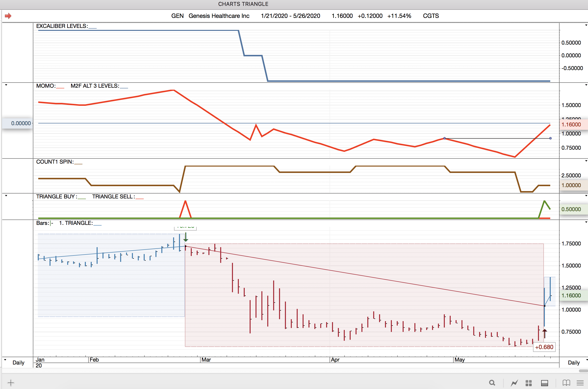Open Excaliber Levels pane right-side menu arrow
Image resolution: width=588 pixels, height=389 pixels.
(586, 25)
